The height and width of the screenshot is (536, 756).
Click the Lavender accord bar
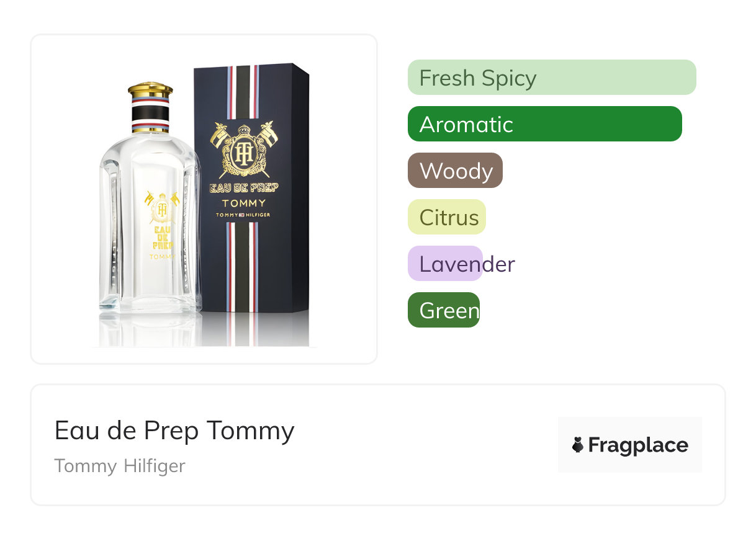coord(445,264)
